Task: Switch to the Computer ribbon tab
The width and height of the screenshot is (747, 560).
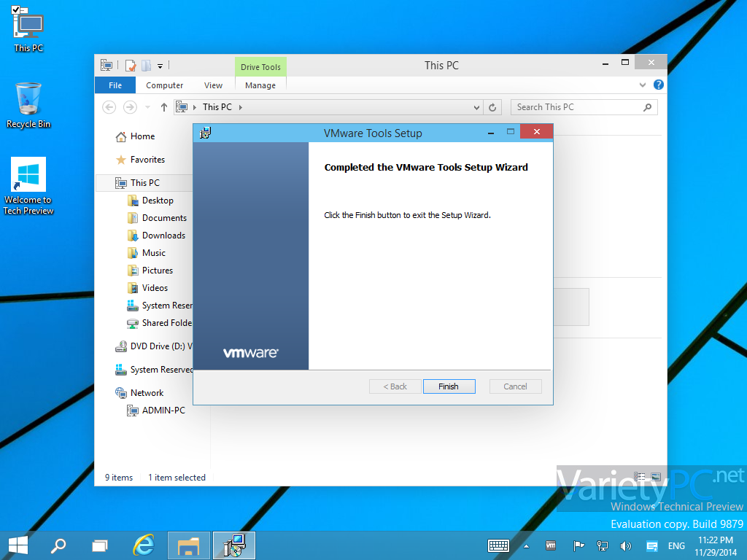Action: pos(164,85)
